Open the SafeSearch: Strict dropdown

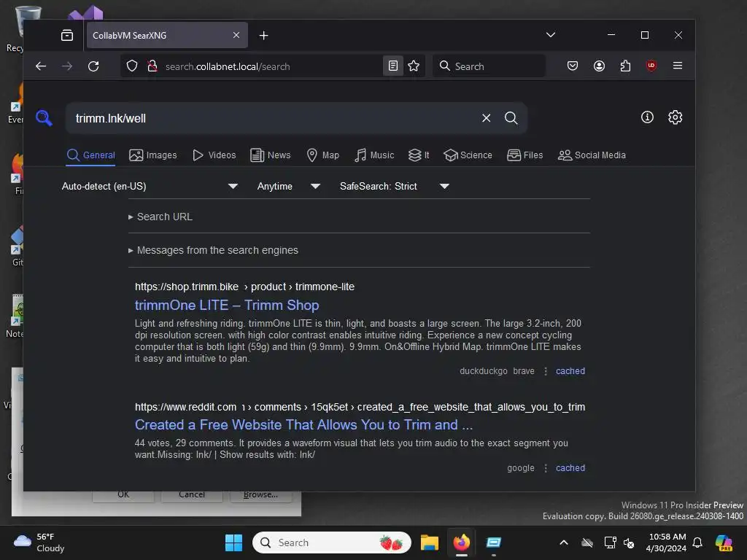[394, 186]
